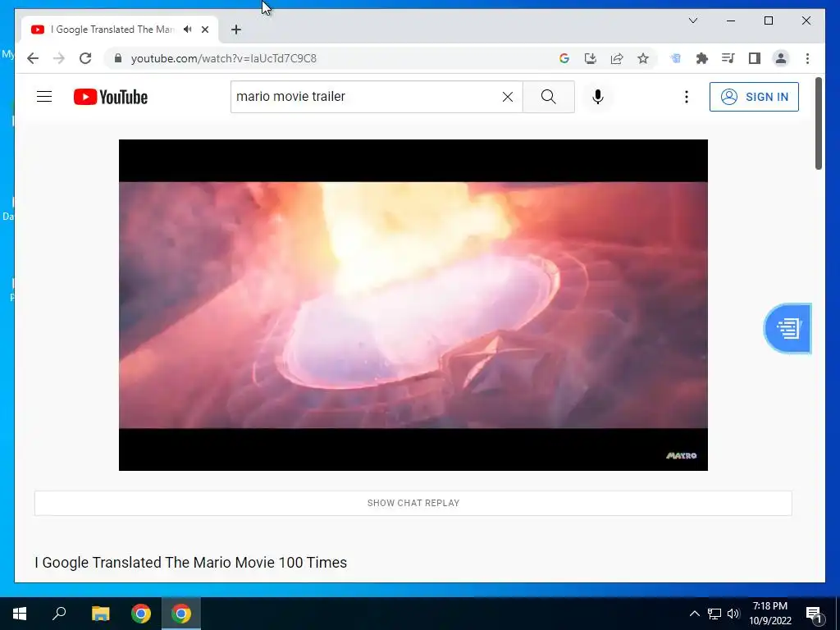
Task: Click the SIGN IN button
Action: pos(754,97)
